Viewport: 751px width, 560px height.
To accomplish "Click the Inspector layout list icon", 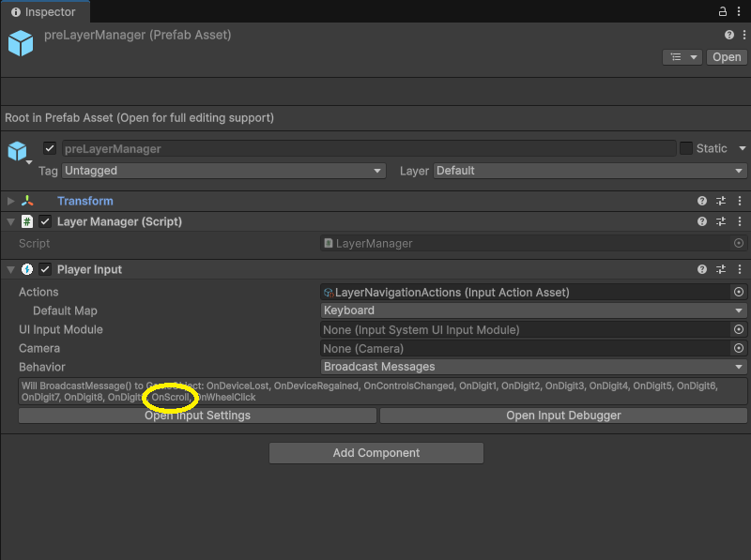I will pos(677,56).
